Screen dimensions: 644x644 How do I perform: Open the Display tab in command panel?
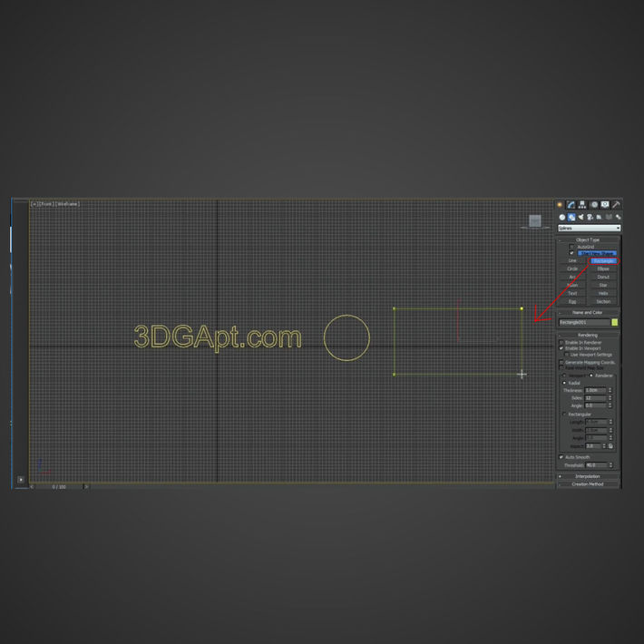pyautogui.click(x=605, y=204)
